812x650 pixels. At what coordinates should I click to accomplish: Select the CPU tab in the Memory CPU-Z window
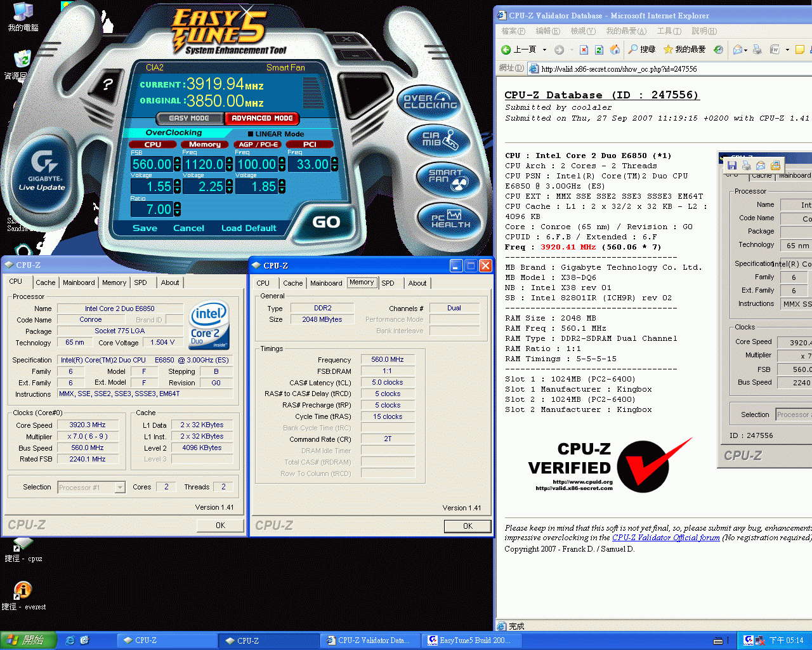coord(263,283)
